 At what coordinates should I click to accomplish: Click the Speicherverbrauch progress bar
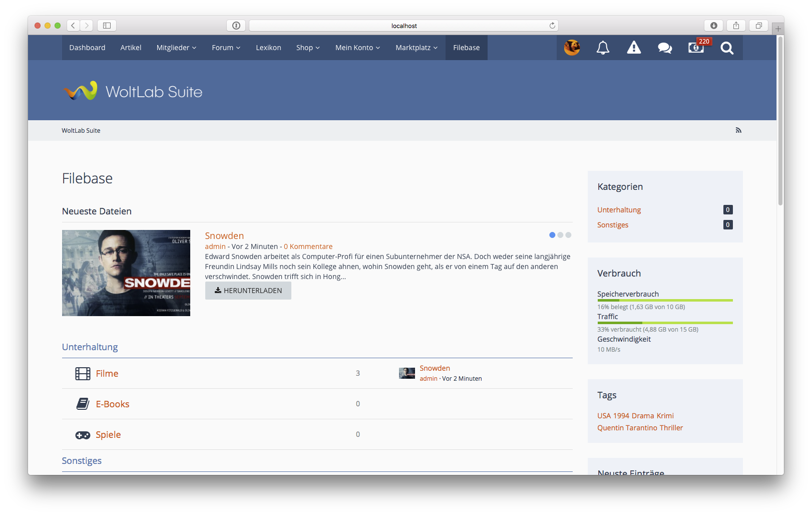tap(665, 300)
